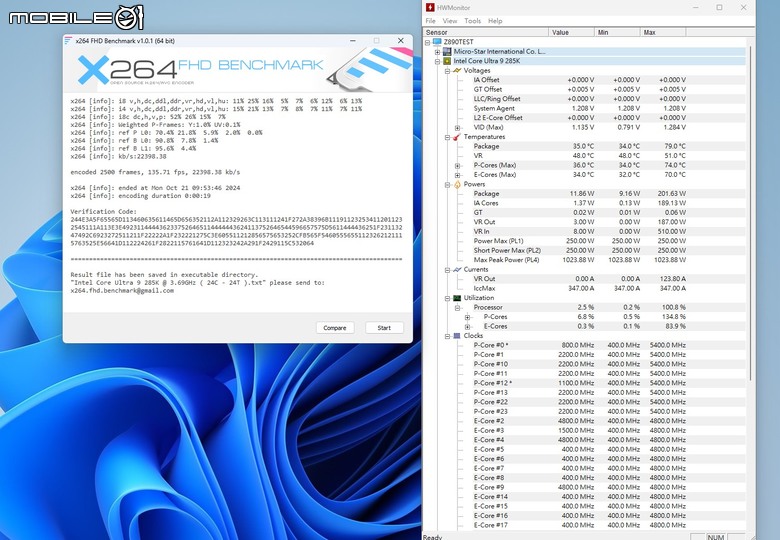Click the Clocks section icon
The width and height of the screenshot is (780, 540).
click(457, 336)
